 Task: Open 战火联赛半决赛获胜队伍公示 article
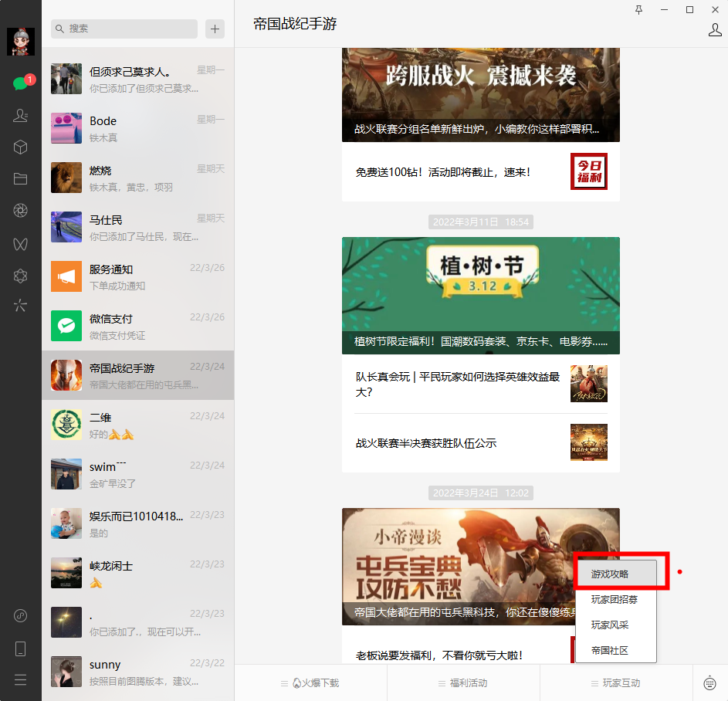click(x=480, y=443)
